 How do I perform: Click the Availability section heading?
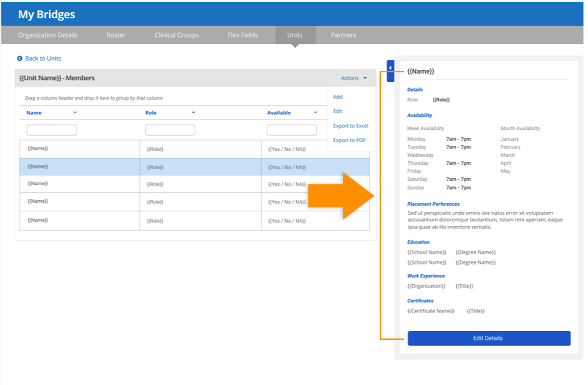tap(420, 115)
